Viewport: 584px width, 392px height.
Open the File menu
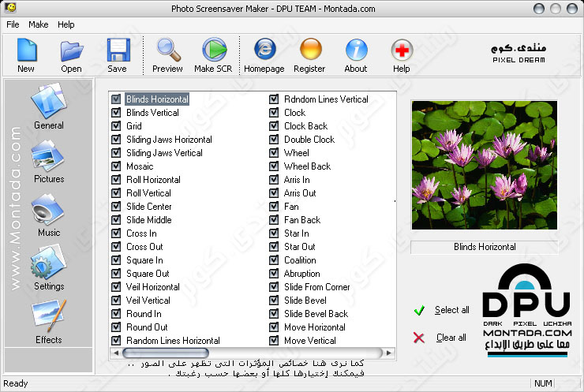coord(13,24)
